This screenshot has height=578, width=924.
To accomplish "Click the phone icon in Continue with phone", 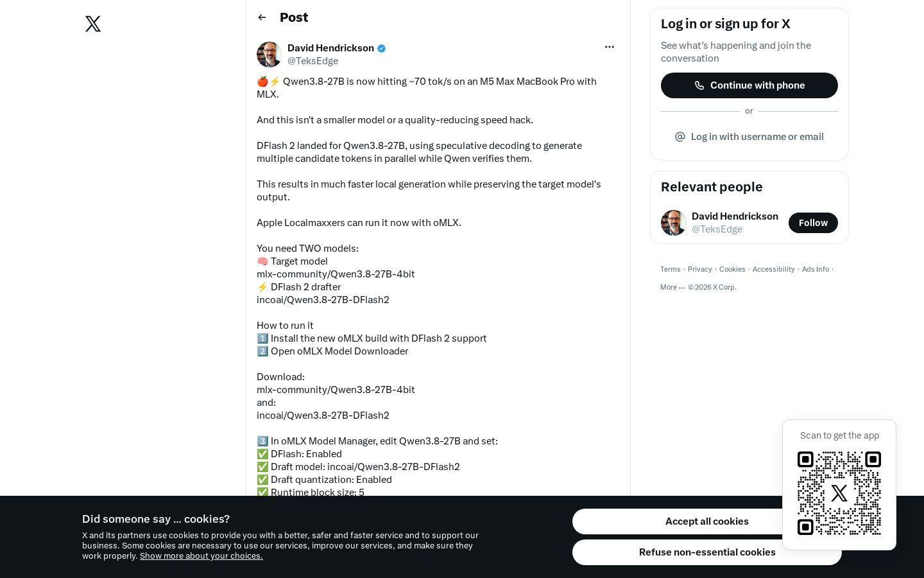I will click(x=699, y=85).
